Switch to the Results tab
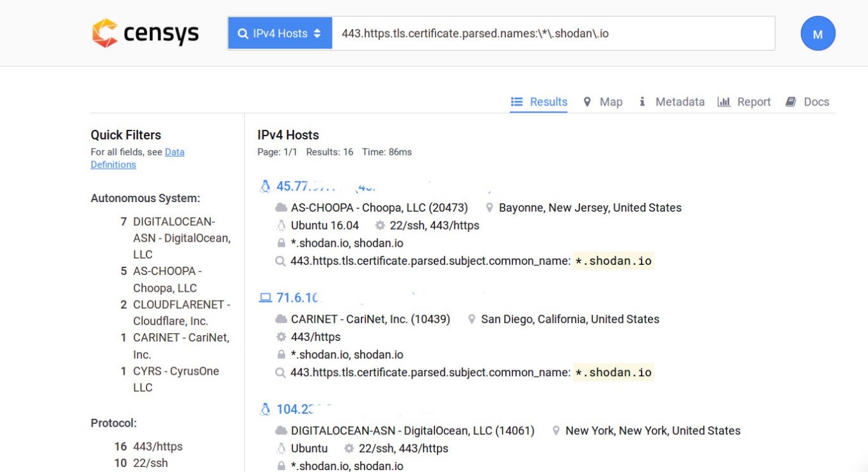Screen dimensions: 868x472 (539, 102)
